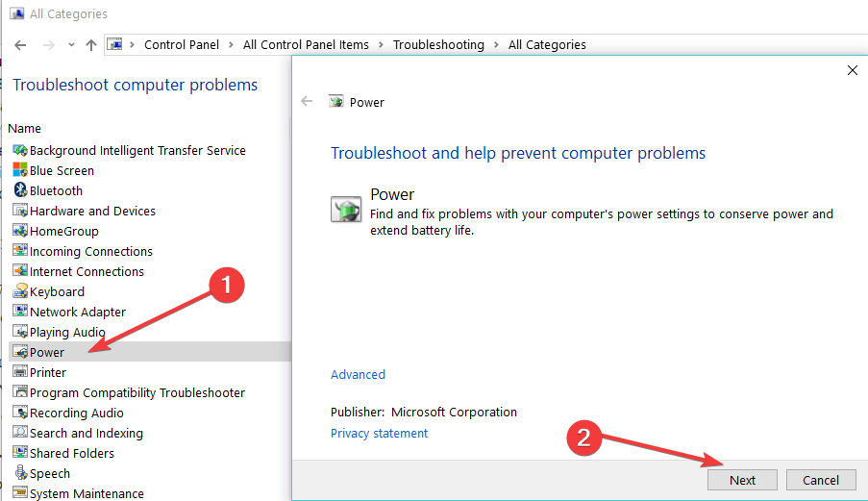868x501 pixels.
Task: Expand the chevron after Control Panel breadcrumb
Action: pyautogui.click(x=231, y=45)
